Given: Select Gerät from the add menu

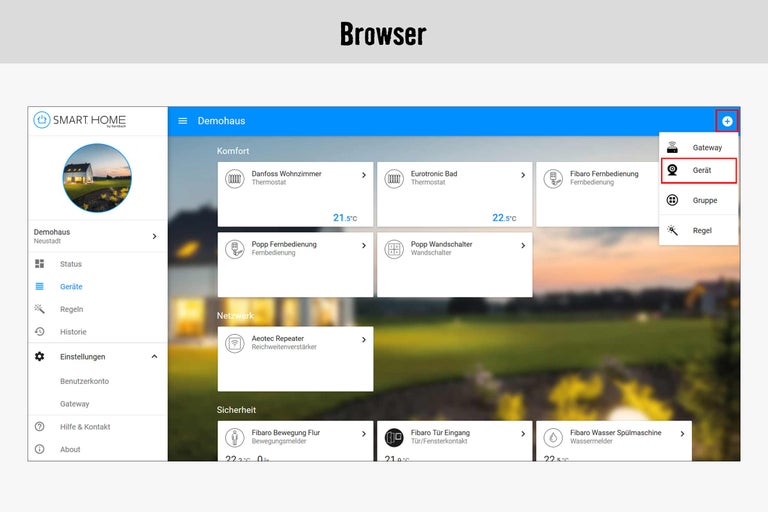Looking at the screenshot, I should (699, 171).
